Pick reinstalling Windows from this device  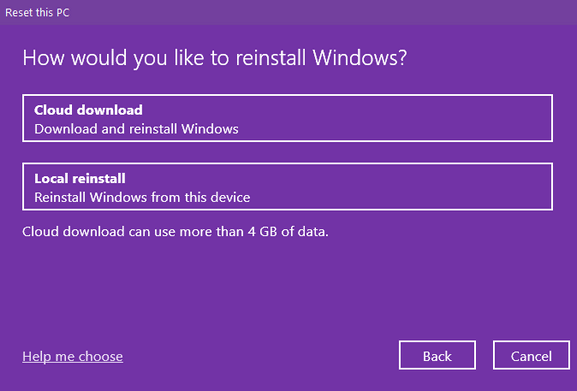click(287, 186)
